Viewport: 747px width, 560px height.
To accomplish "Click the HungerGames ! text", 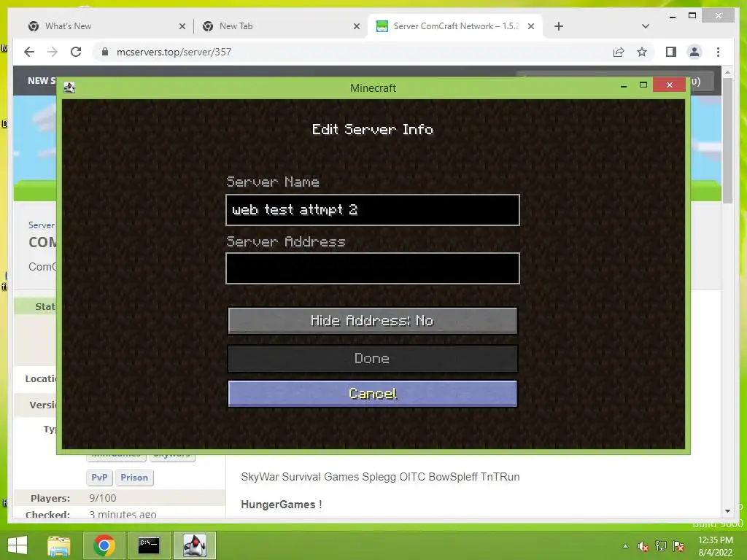I will point(281,505).
